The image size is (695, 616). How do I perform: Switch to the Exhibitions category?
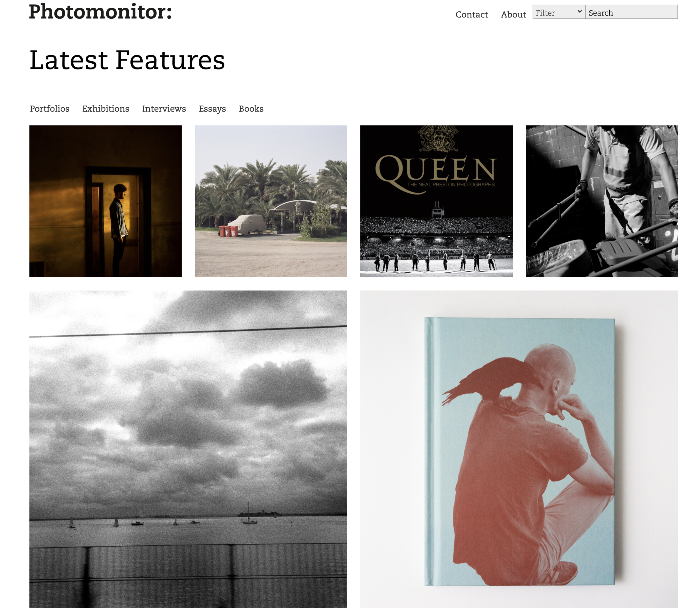point(106,109)
